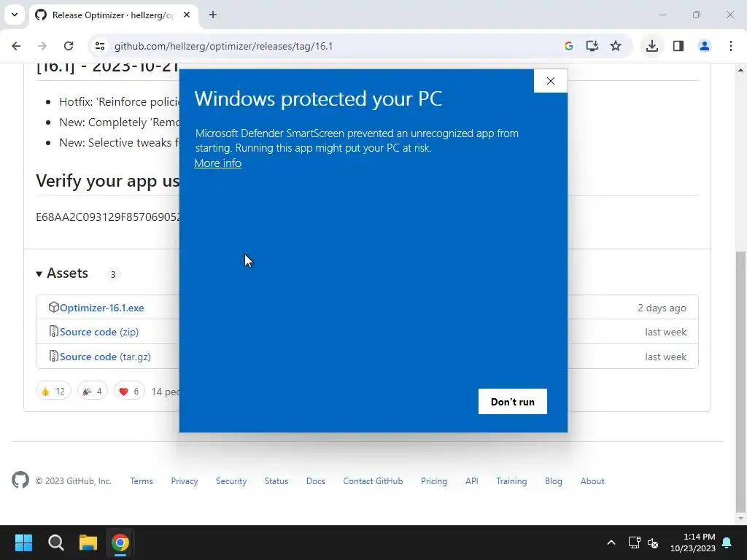Open the API footer link

(x=472, y=481)
